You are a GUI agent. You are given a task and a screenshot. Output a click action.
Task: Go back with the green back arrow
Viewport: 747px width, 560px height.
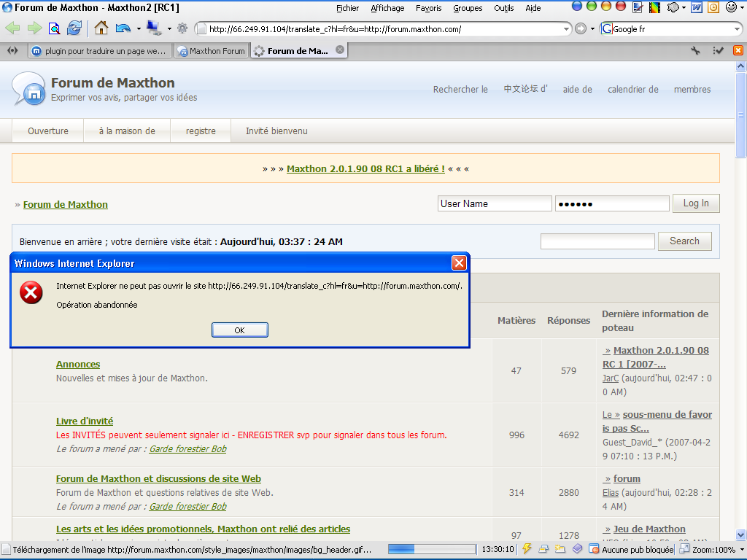[12, 28]
